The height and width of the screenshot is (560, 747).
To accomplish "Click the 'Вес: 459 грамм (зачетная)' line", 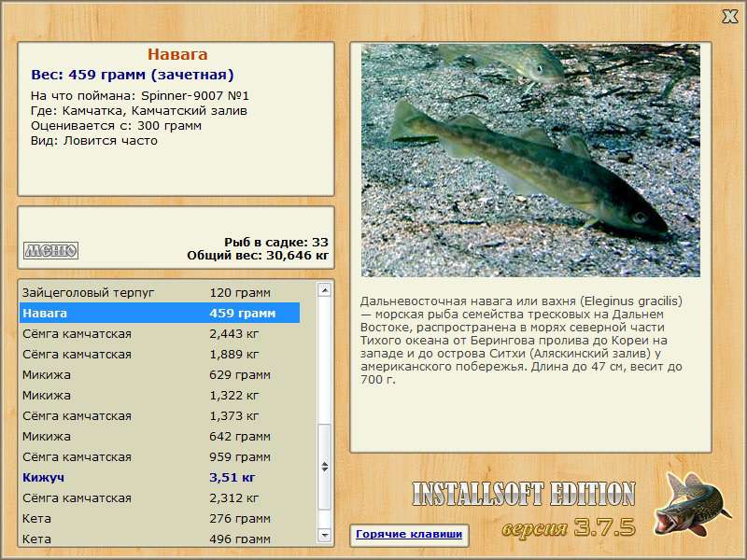I will pyautogui.click(x=133, y=75).
